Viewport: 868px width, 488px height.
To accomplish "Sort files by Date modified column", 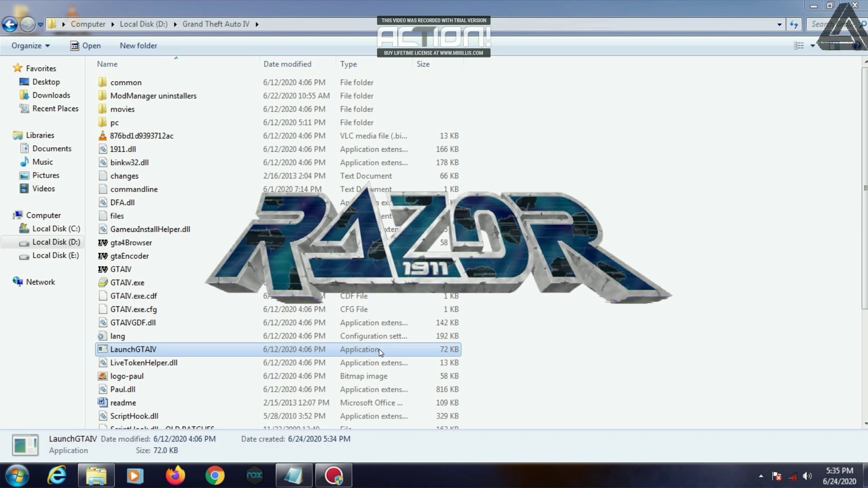I will (287, 64).
